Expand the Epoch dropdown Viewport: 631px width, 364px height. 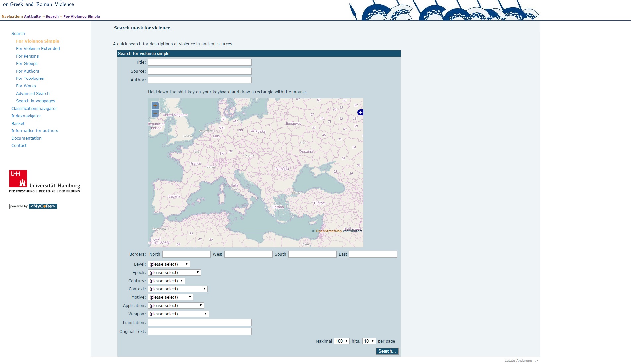[x=174, y=273]
